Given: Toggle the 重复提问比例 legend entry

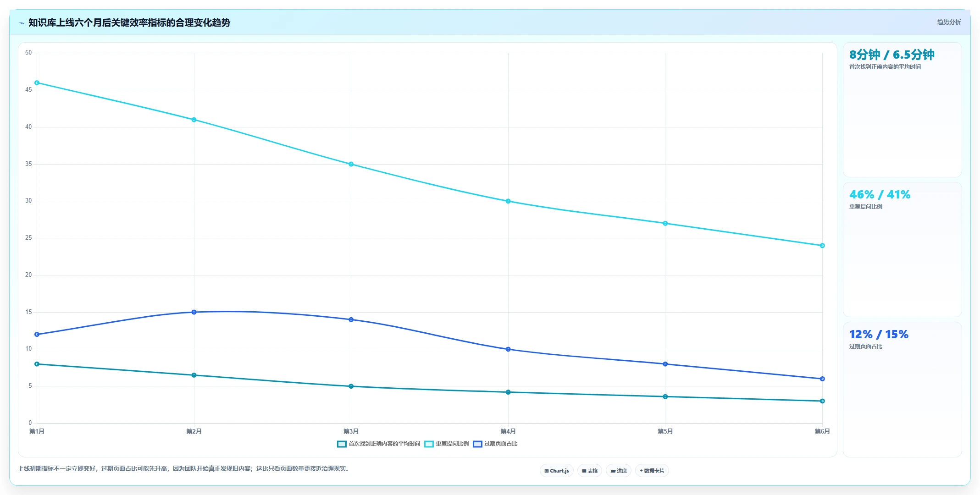Looking at the screenshot, I should (x=447, y=444).
